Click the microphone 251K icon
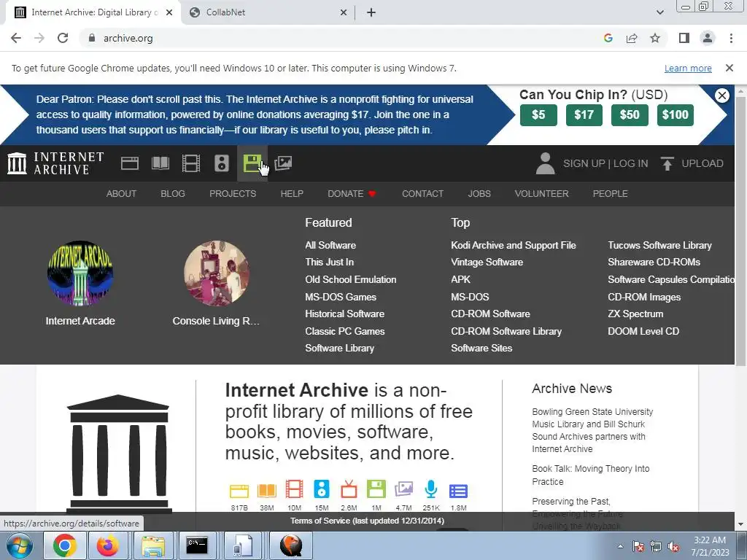 click(x=430, y=489)
